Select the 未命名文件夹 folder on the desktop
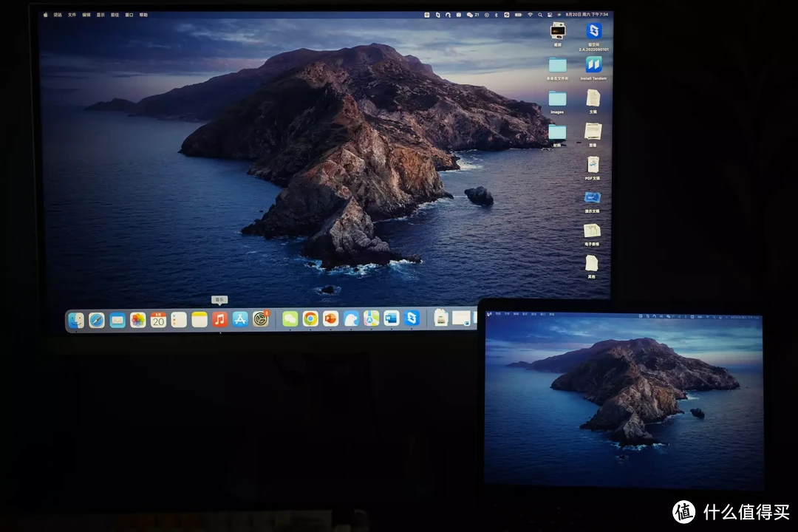The height and width of the screenshot is (532, 798). [557, 69]
